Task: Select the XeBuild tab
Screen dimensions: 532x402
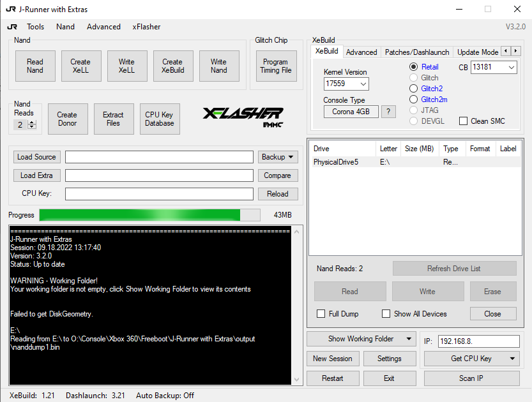Action: (x=327, y=51)
